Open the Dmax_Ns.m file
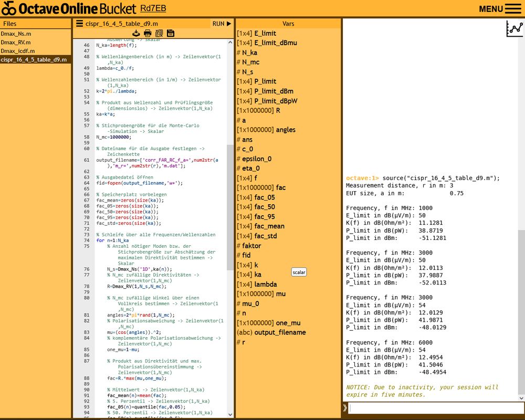The image size is (525, 420). [36, 34]
